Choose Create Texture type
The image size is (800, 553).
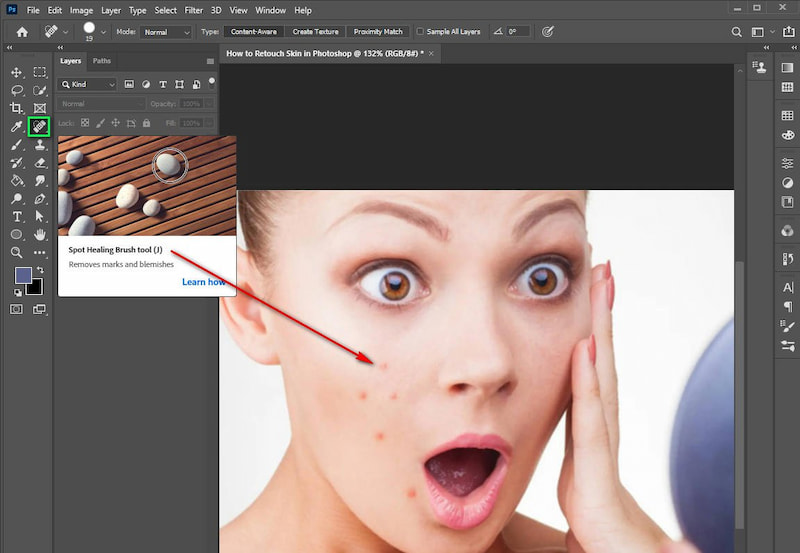(x=315, y=32)
